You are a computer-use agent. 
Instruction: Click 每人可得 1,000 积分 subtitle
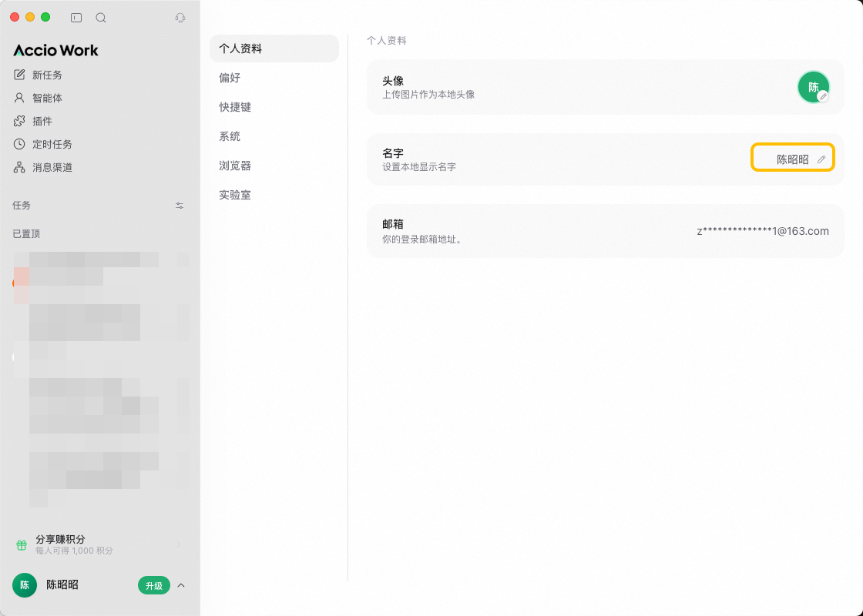(74, 551)
